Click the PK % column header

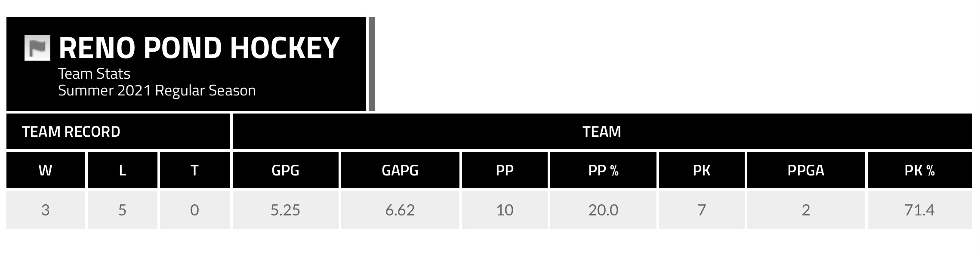(919, 170)
